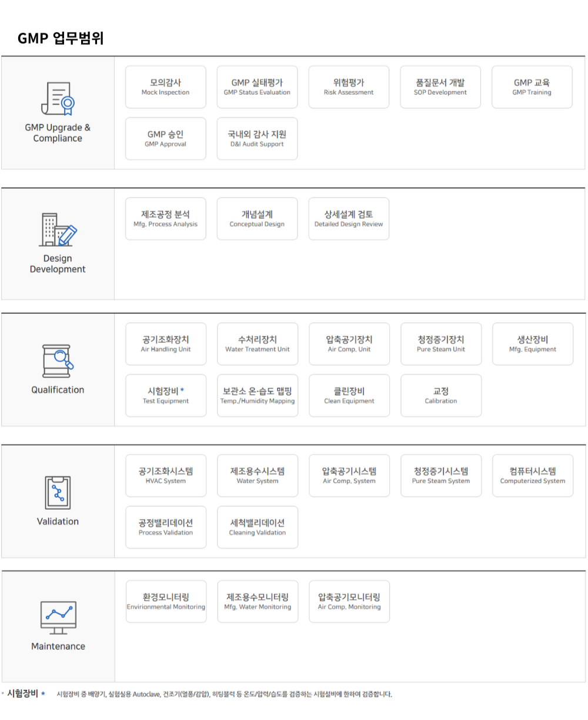The image size is (588, 720).
Task: Open the GMP Status Evaluation card
Action: pyautogui.click(x=257, y=87)
